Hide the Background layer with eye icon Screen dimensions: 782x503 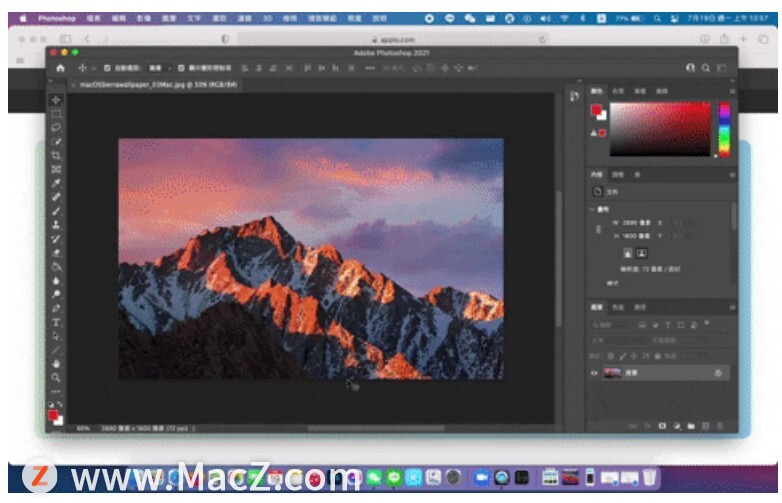tap(594, 373)
